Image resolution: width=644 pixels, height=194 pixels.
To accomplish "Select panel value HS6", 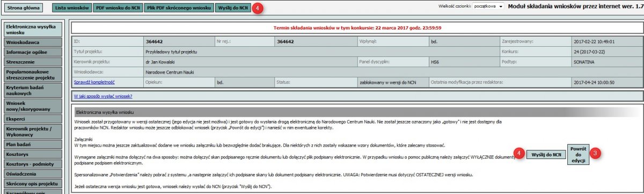I will 435,62.
